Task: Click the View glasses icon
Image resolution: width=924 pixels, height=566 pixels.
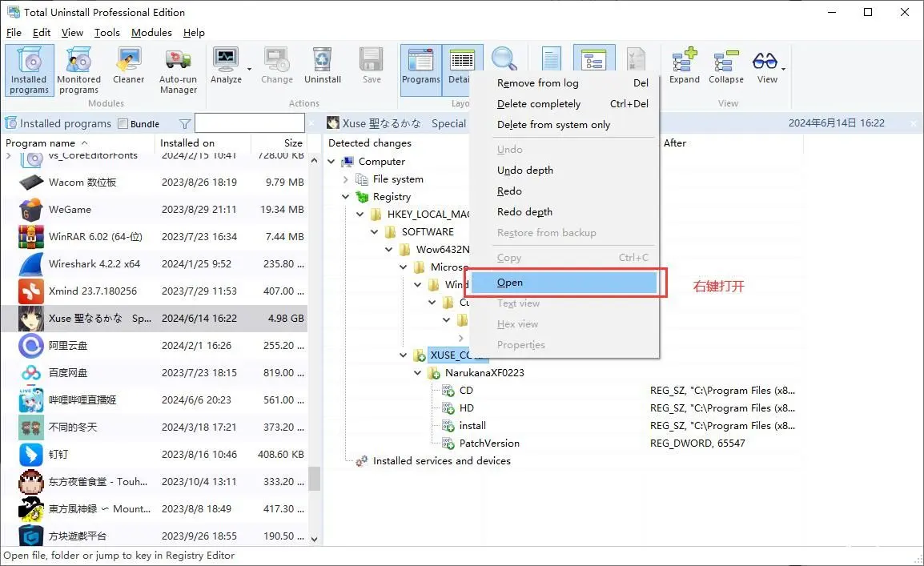Action: click(x=765, y=61)
